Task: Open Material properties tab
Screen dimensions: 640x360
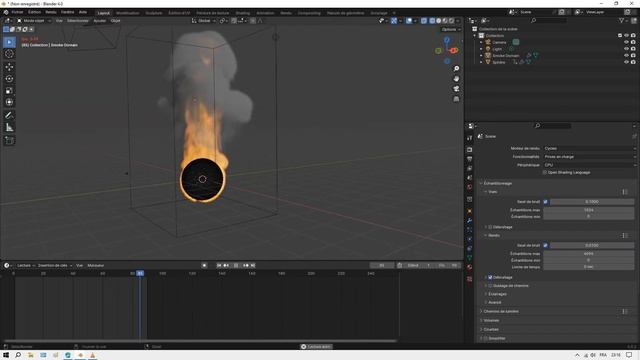Action: tap(469, 267)
